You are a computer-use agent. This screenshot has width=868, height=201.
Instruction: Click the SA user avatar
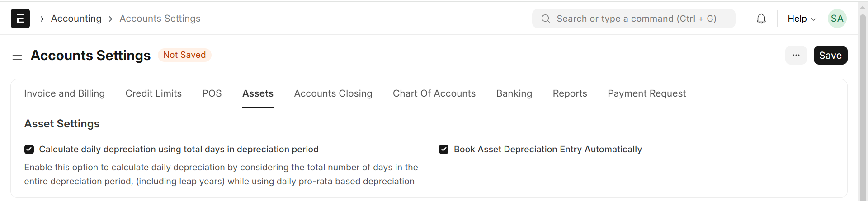coord(837,19)
